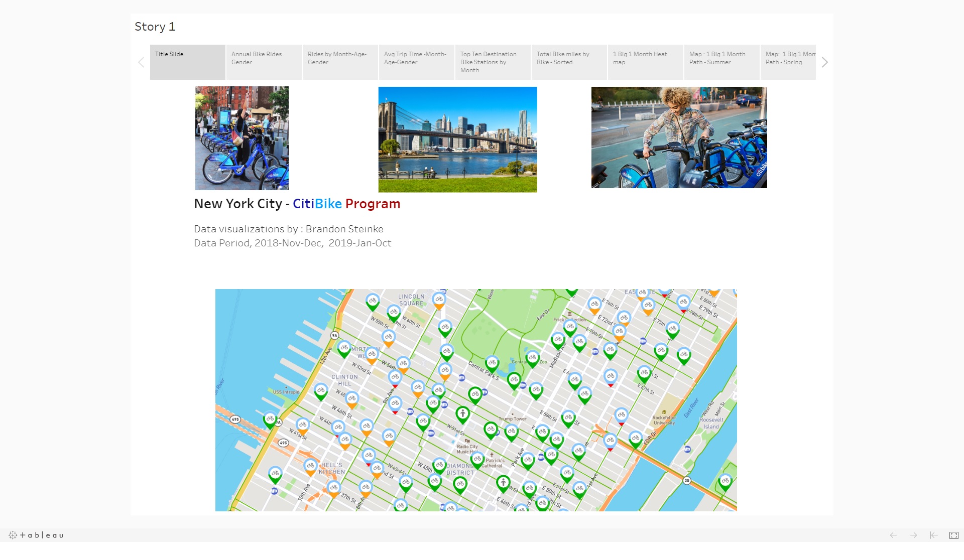Open the Avg Trip Time story point
This screenshot has height=560, width=964.
(417, 62)
